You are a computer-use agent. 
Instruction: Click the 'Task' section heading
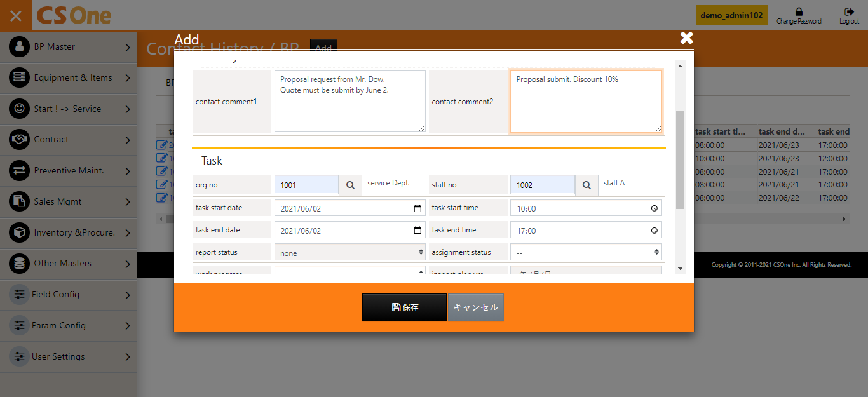point(212,161)
